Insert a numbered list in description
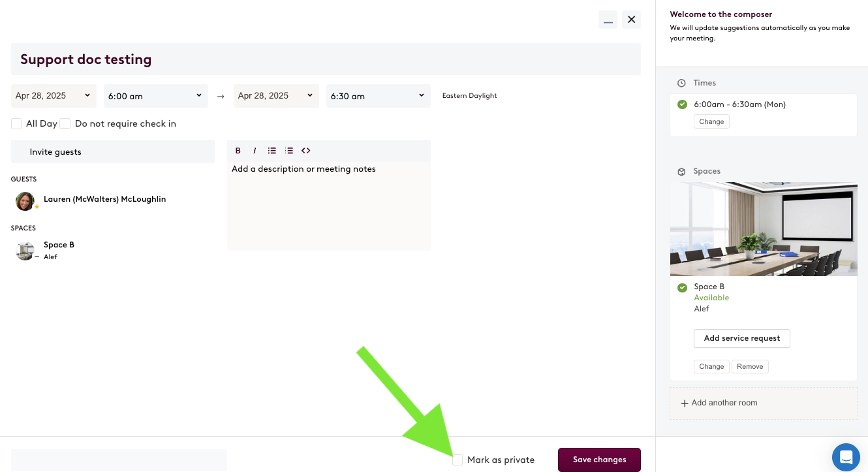This screenshot has height=472, width=868. tap(289, 151)
